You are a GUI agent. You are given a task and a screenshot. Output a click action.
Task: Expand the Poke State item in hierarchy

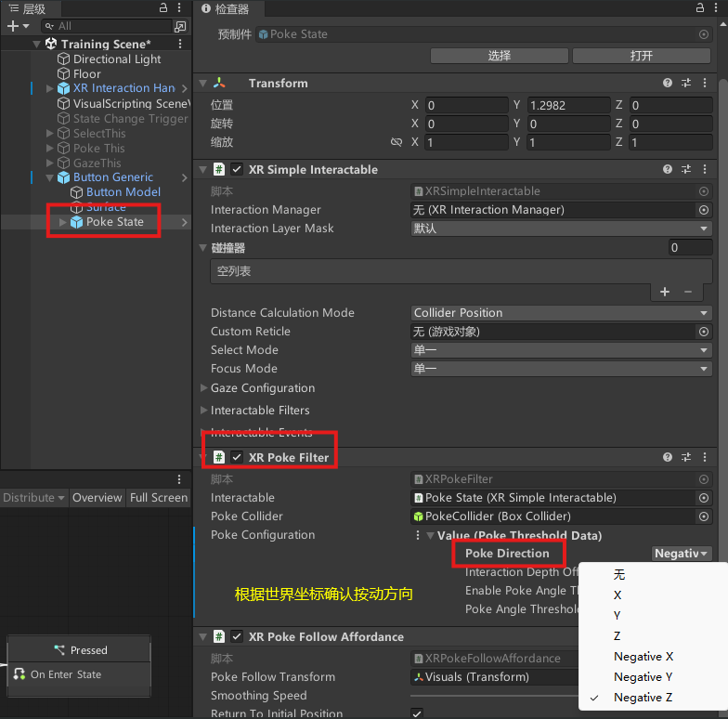click(63, 222)
